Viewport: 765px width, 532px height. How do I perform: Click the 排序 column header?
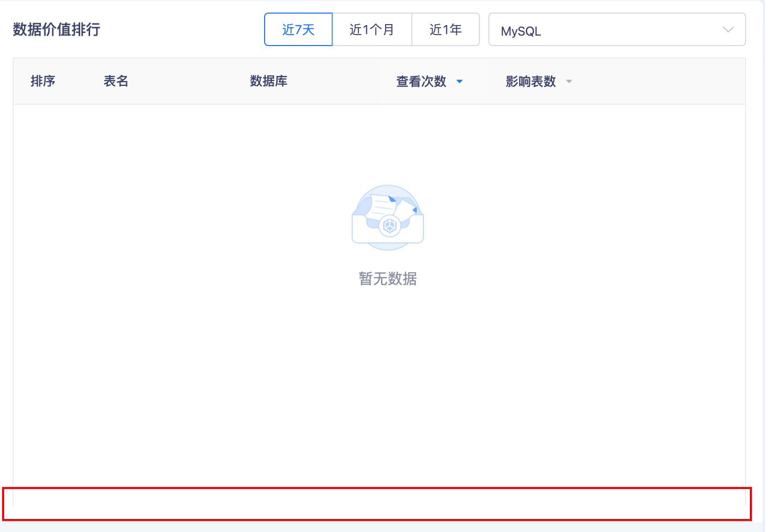(x=43, y=81)
